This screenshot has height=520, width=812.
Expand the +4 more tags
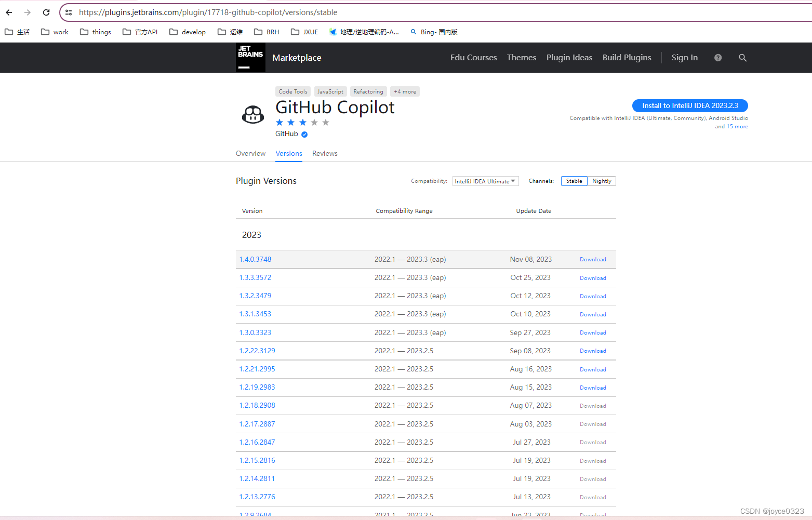pos(405,91)
